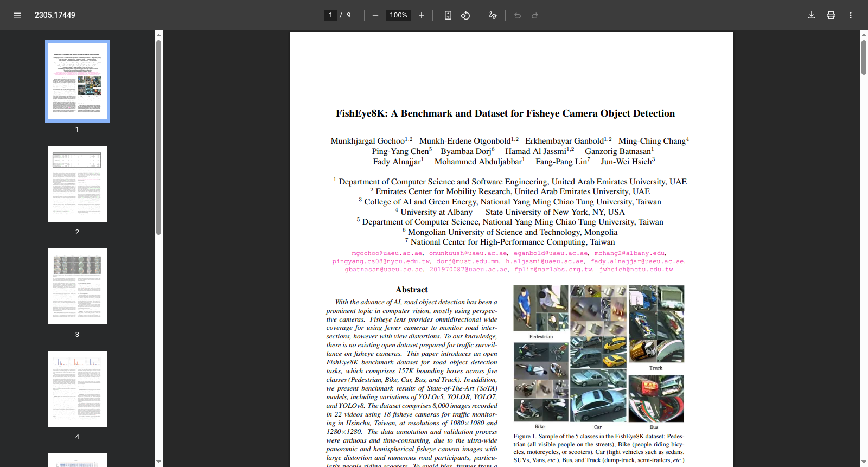Print the PDF document

pyautogui.click(x=831, y=15)
